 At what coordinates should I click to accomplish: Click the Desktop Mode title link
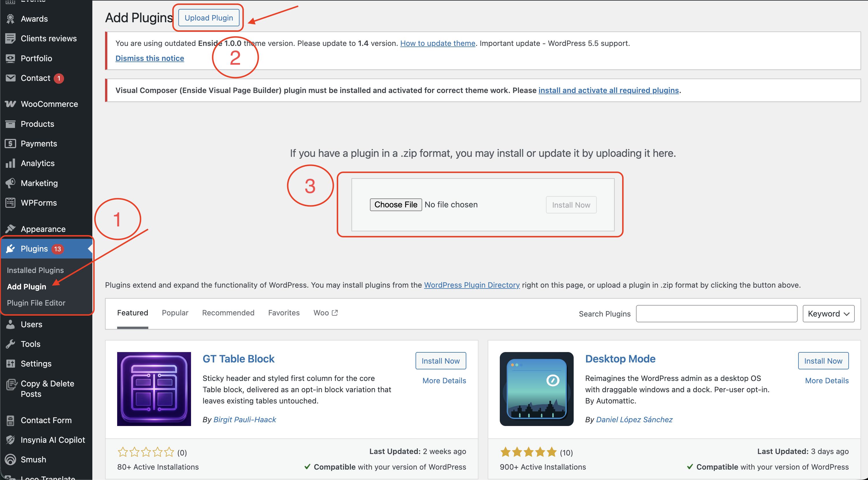620,359
